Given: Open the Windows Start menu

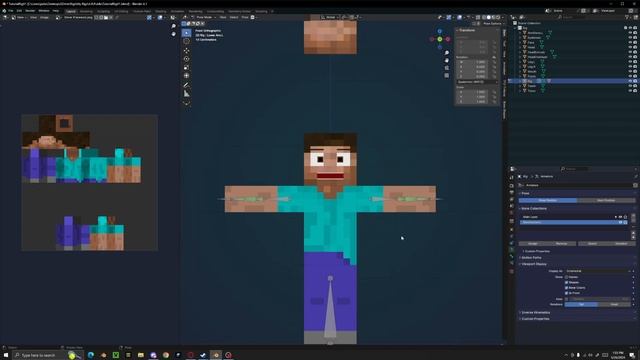Looking at the screenshot, I should tap(6, 355).
